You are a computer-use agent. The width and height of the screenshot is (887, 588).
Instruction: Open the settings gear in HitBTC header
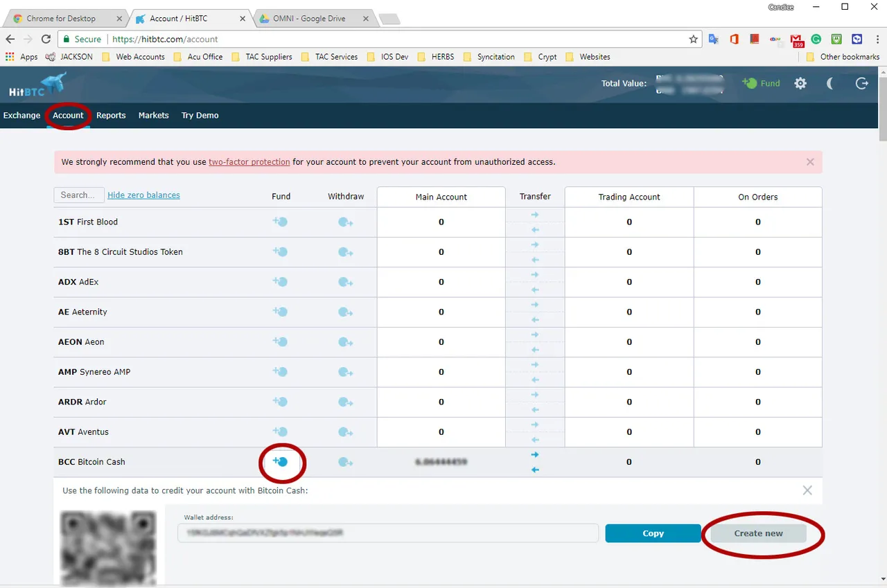[x=800, y=83]
